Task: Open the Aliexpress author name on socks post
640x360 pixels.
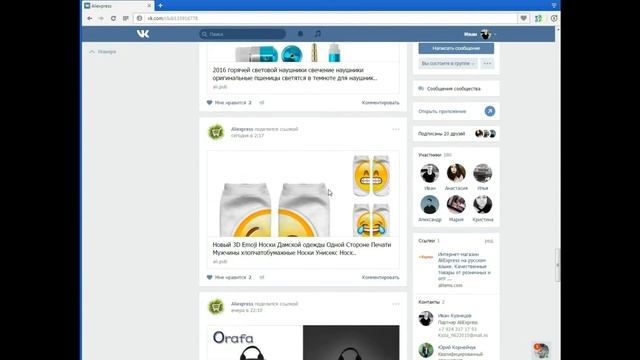Action: [242, 129]
